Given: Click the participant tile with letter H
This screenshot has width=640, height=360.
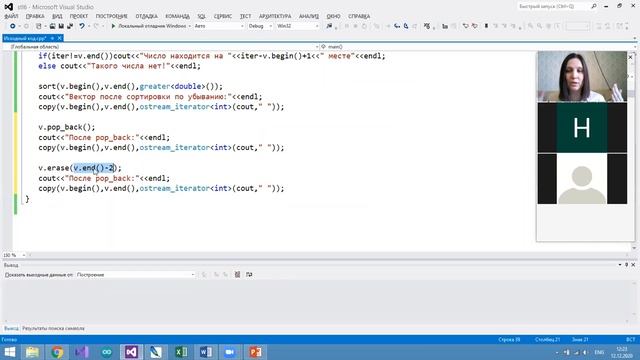Looking at the screenshot, I should pyautogui.click(x=582, y=128).
